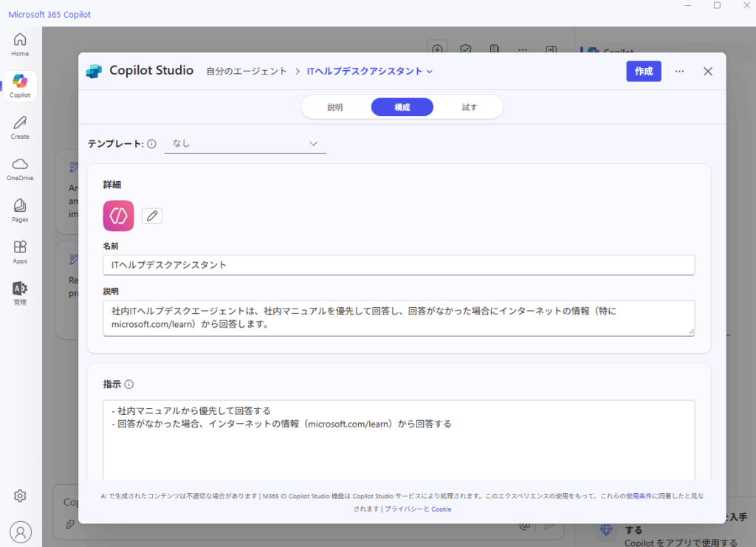
Task: Open the 使用条件 link
Action: 639,496
